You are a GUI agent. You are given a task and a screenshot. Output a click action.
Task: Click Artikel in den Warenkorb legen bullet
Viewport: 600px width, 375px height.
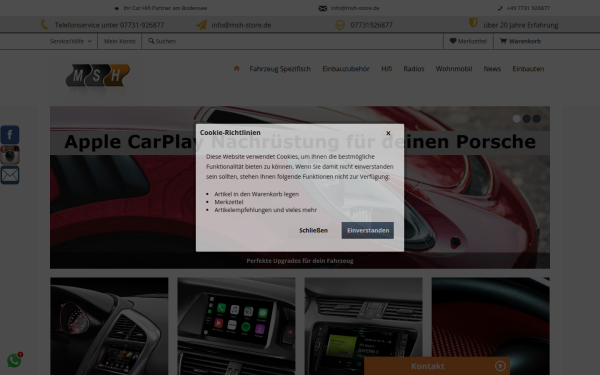[256, 194]
